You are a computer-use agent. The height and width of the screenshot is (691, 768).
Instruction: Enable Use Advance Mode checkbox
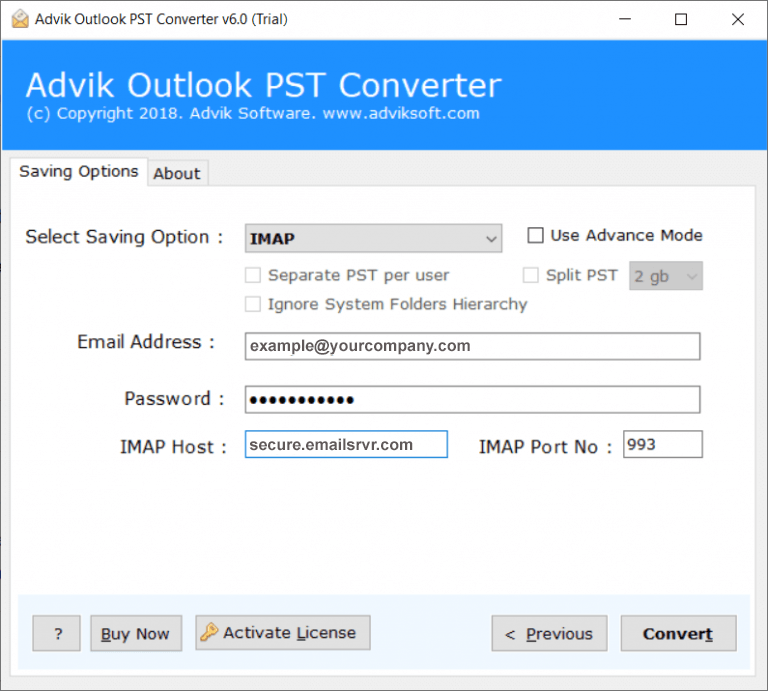click(x=535, y=235)
